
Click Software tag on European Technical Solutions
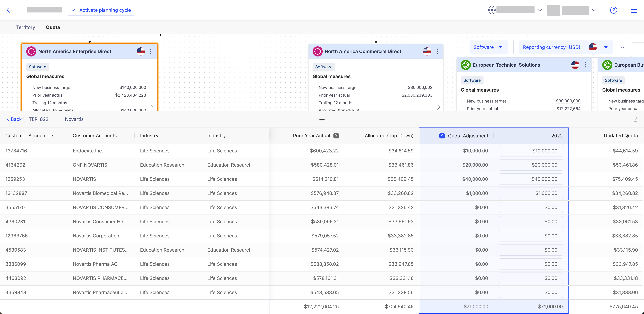[472, 80]
